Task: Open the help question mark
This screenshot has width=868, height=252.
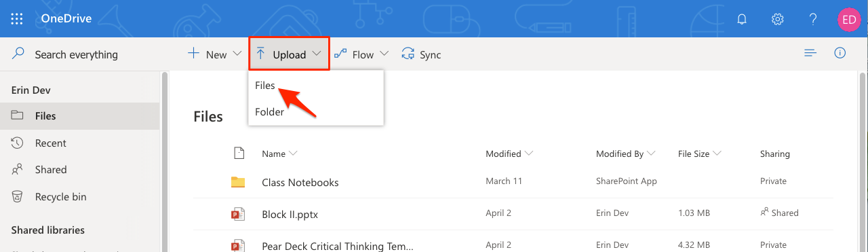Action: (x=813, y=19)
